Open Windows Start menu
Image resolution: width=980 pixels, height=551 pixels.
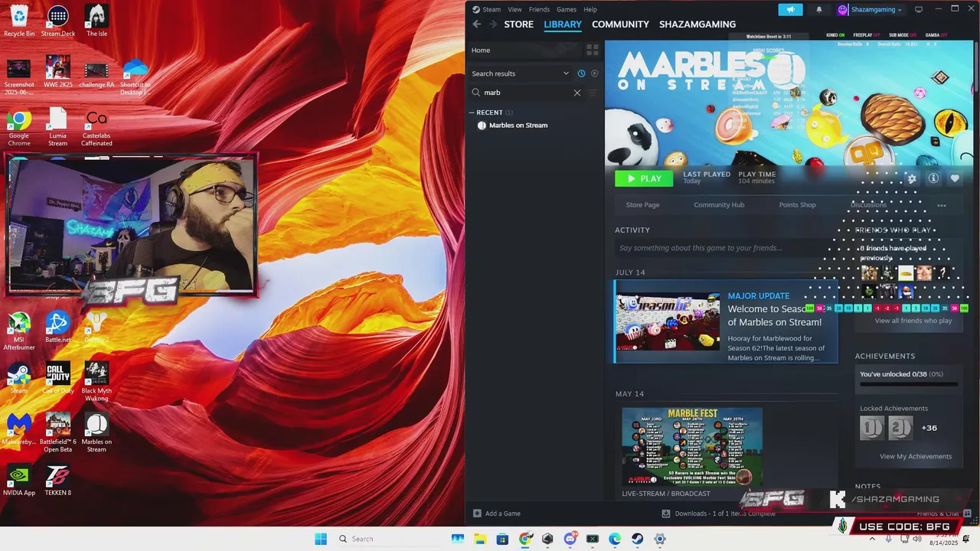click(x=321, y=539)
